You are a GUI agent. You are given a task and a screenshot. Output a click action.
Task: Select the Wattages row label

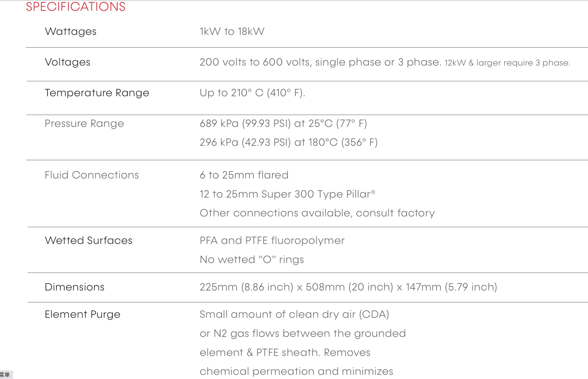pyautogui.click(x=71, y=32)
